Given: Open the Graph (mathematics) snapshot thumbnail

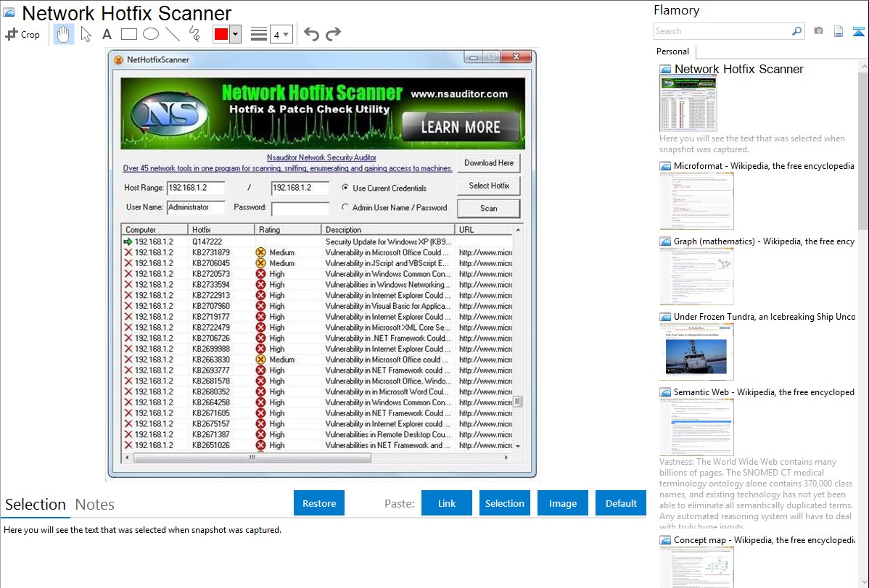Looking at the screenshot, I should click(696, 276).
